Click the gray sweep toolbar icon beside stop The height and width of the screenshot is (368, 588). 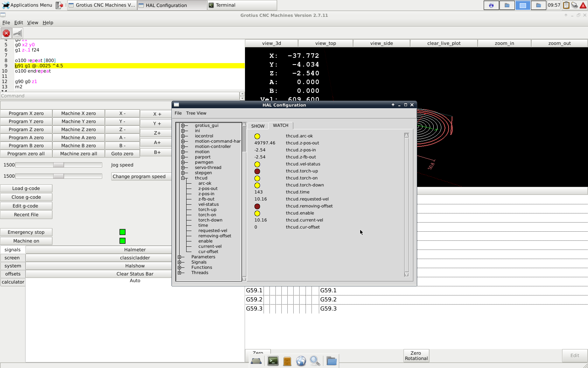click(17, 33)
